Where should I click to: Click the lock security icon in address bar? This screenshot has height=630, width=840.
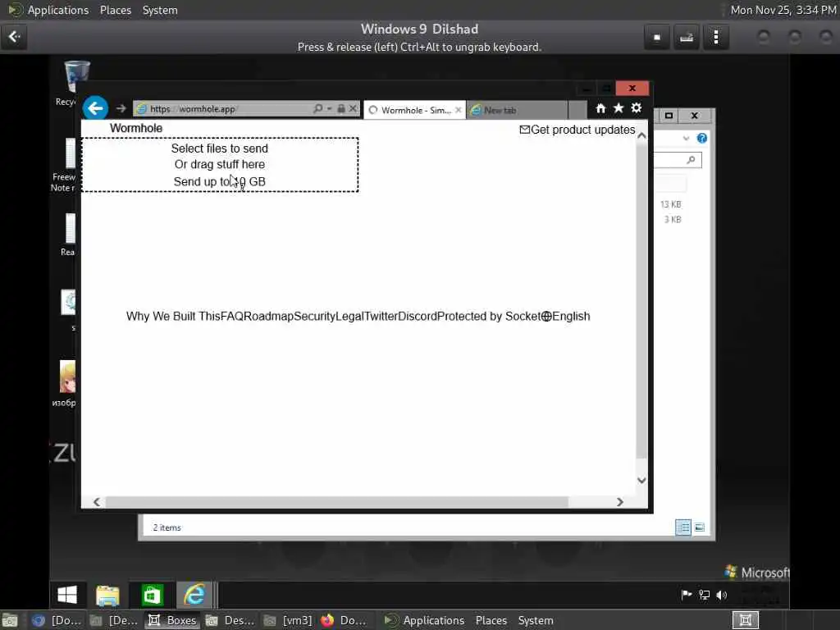click(x=340, y=109)
